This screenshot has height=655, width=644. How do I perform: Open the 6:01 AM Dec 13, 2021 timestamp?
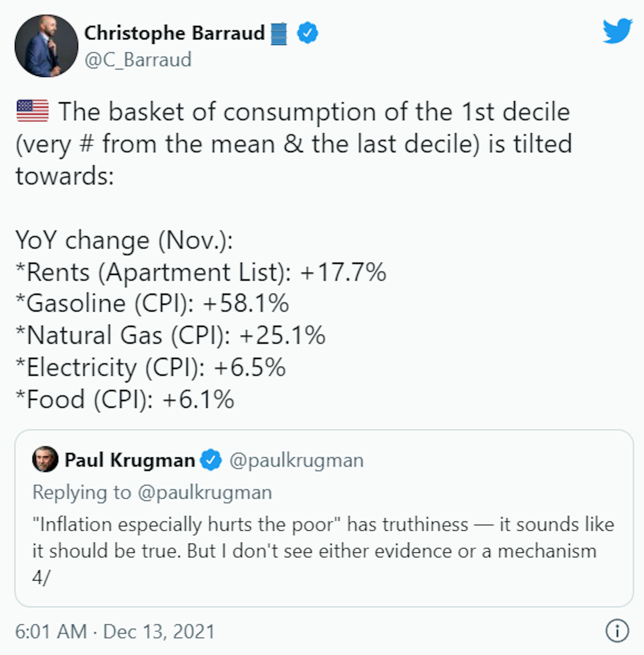[115, 631]
